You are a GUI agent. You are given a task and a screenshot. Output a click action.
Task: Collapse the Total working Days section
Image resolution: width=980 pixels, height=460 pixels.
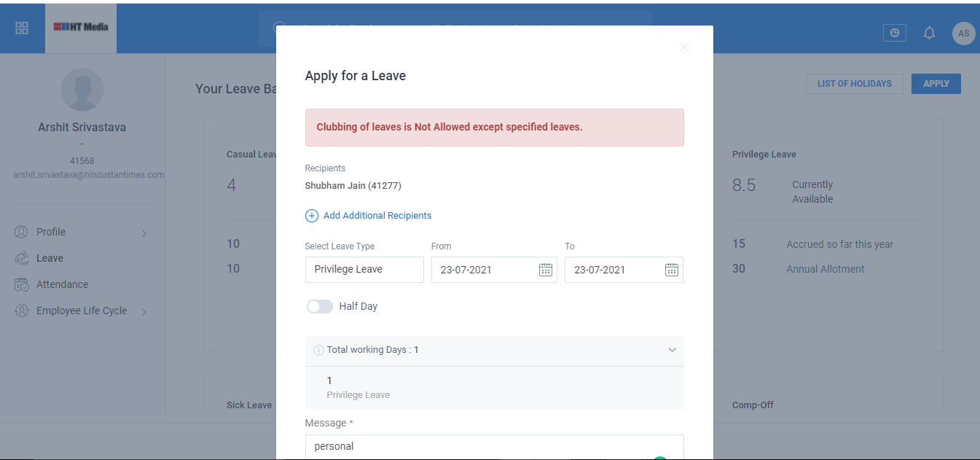tap(672, 350)
